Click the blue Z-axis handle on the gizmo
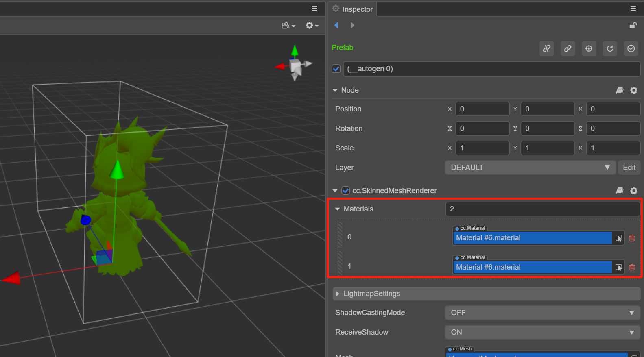Screen dimensions: 644x357 (85, 220)
